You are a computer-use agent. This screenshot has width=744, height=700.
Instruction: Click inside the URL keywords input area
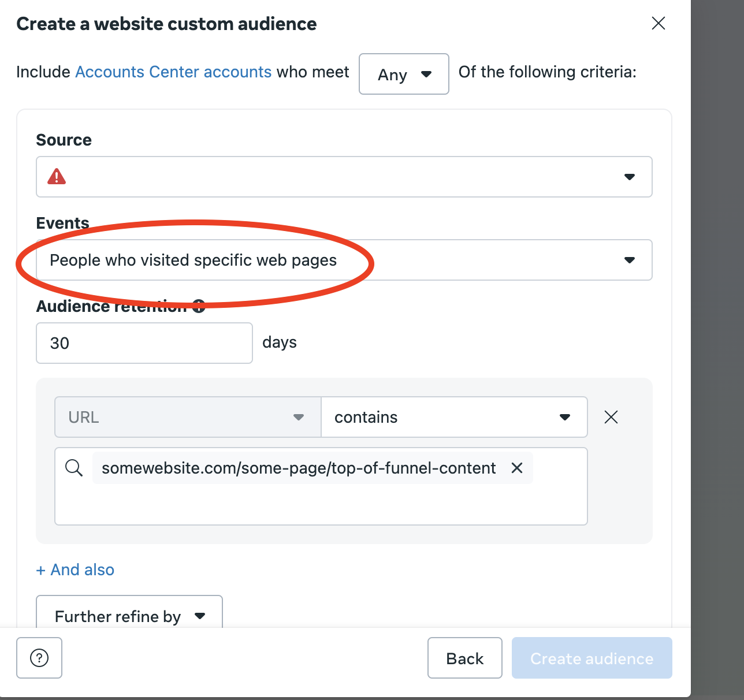pos(321,504)
